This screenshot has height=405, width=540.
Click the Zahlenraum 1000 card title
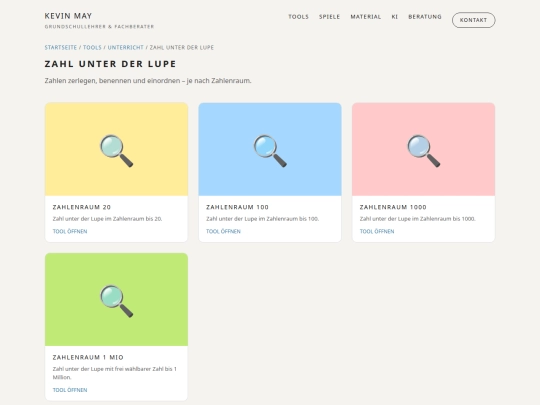click(393, 207)
